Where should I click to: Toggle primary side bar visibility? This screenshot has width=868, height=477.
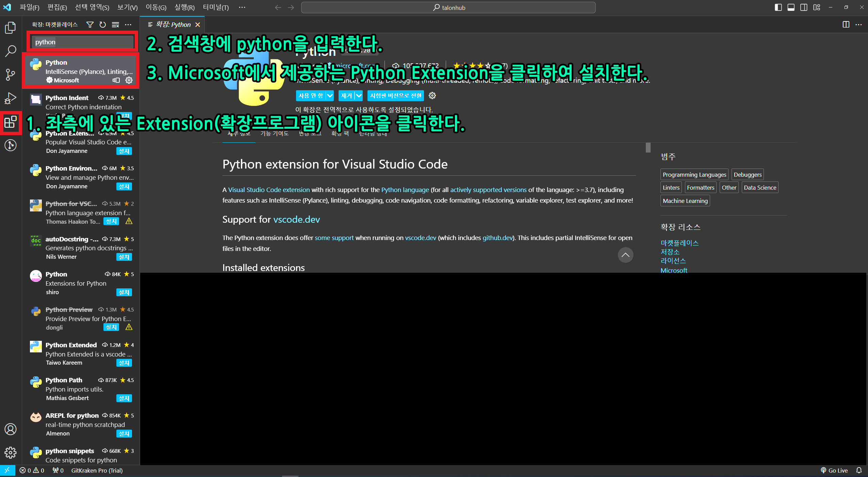click(778, 7)
